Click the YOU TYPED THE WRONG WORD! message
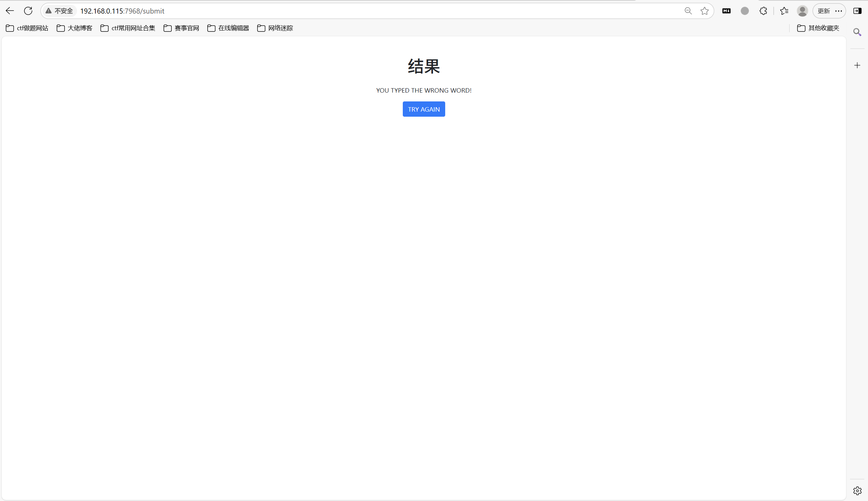 click(x=424, y=91)
